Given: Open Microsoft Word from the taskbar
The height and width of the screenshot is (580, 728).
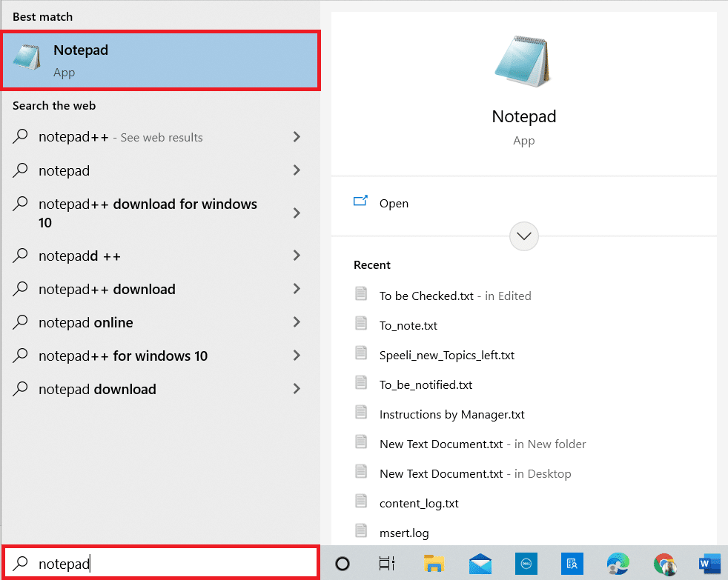Looking at the screenshot, I should click(x=709, y=564).
